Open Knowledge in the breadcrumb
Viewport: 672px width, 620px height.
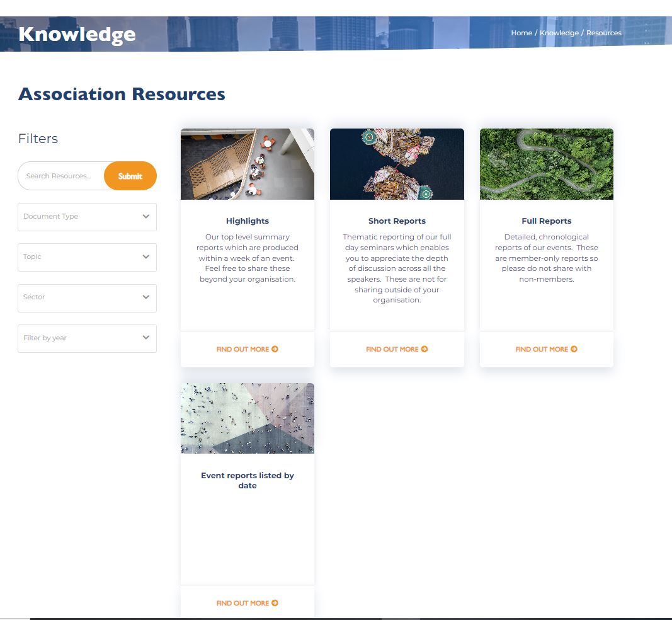coord(559,33)
